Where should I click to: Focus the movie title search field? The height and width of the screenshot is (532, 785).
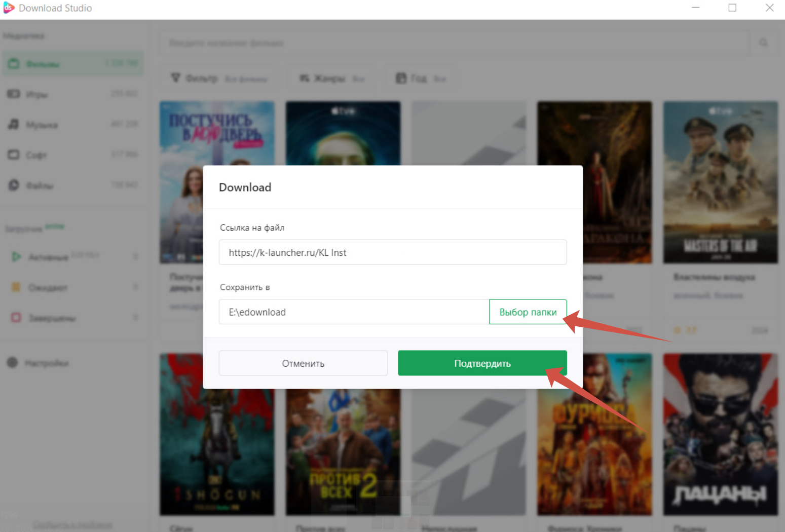point(455,43)
